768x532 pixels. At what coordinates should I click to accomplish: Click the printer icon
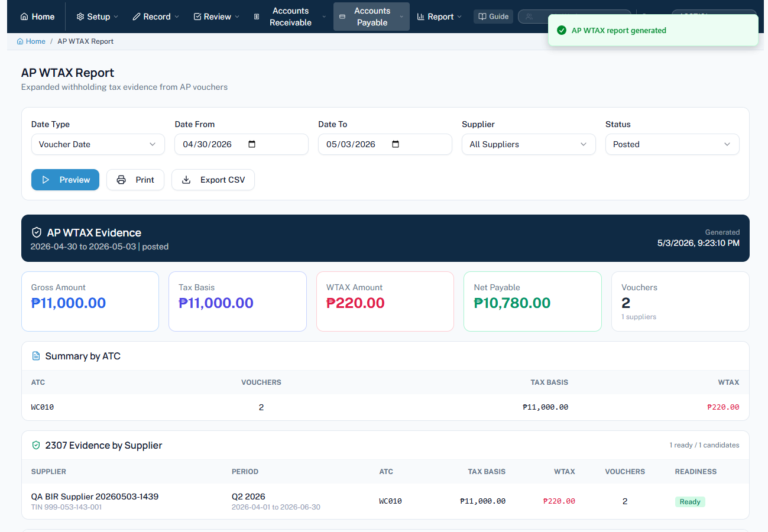click(x=121, y=180)
